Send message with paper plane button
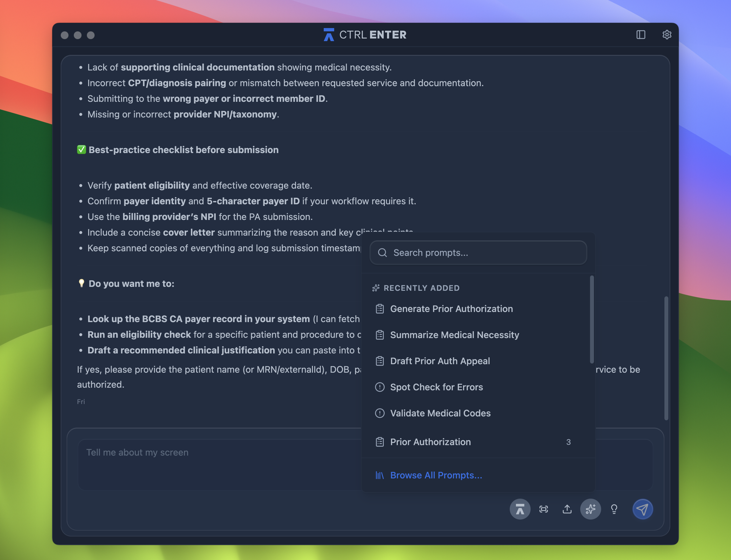 pos(642,509)
